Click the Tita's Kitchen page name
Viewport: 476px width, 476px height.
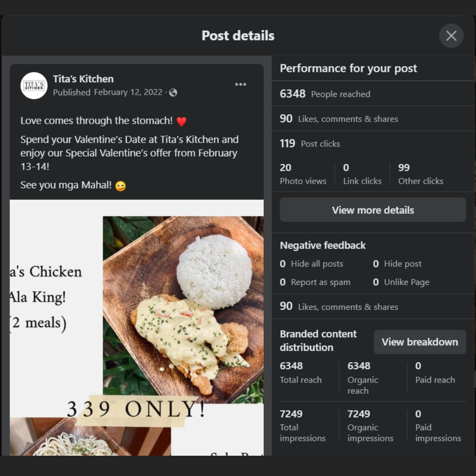[x=83, y=79]
